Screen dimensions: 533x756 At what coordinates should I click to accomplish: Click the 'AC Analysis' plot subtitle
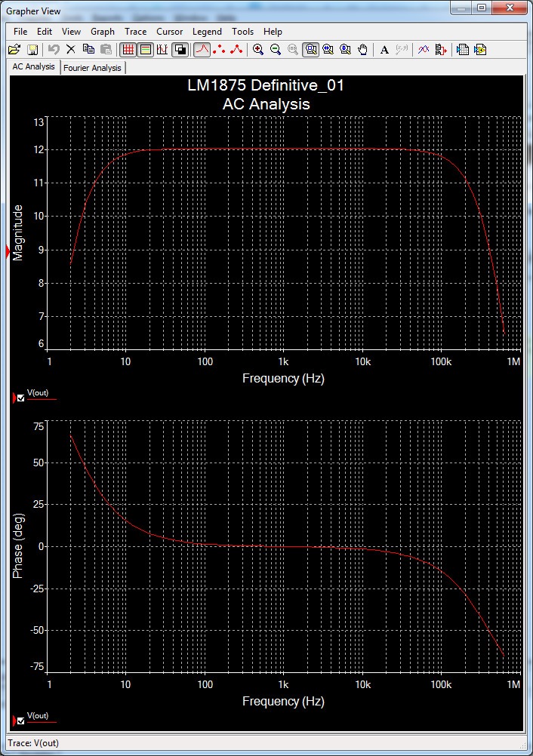[266, 104]
